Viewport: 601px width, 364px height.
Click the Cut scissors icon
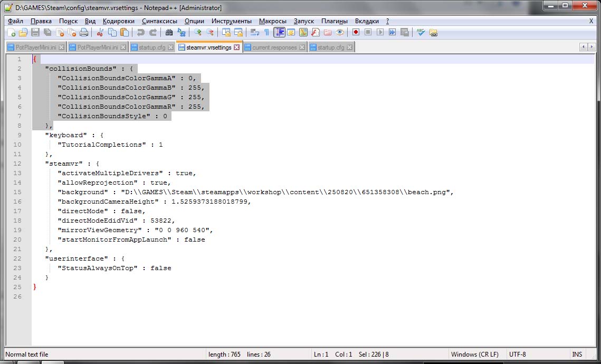click(x=100, y=32)
